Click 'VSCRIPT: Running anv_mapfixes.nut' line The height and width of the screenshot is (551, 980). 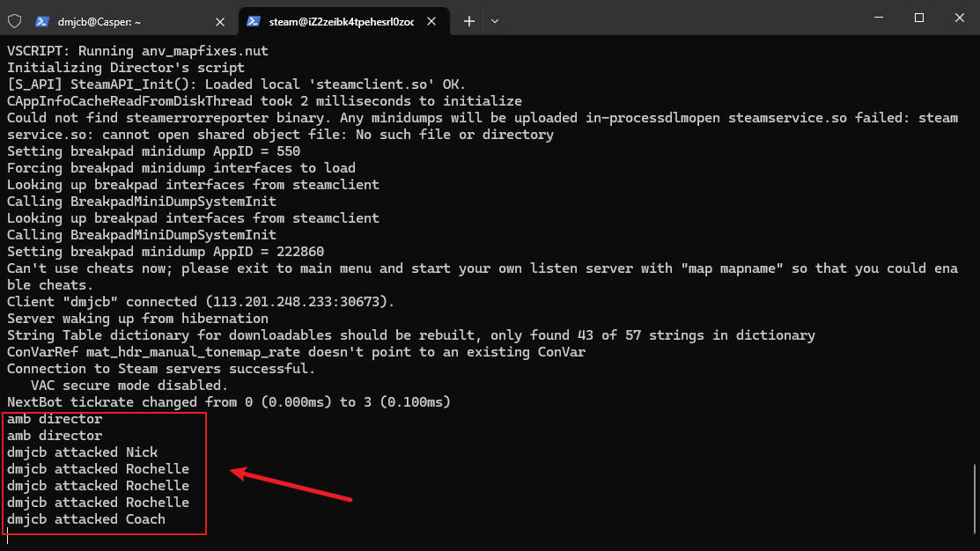tap(137, 51)
